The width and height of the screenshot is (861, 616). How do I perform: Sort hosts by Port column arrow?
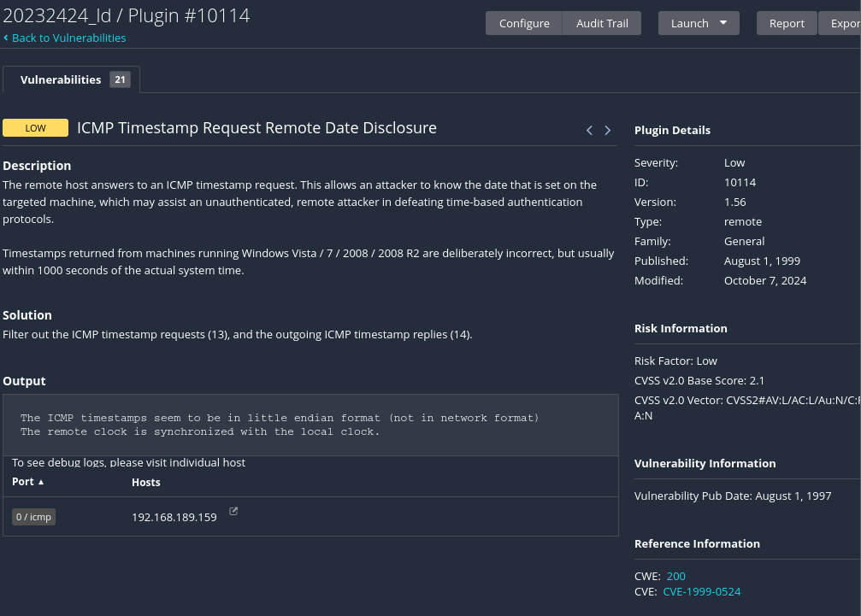tap(41, 482)
